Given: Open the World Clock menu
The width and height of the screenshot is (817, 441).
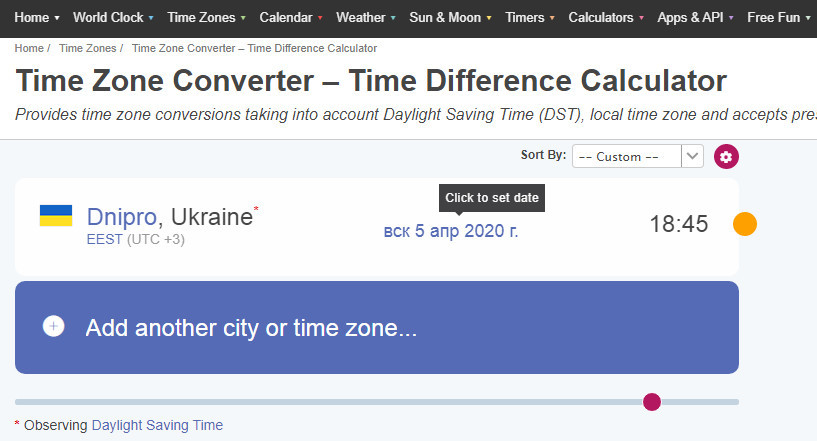Looking at the screenshot, I should pos(113,17).
